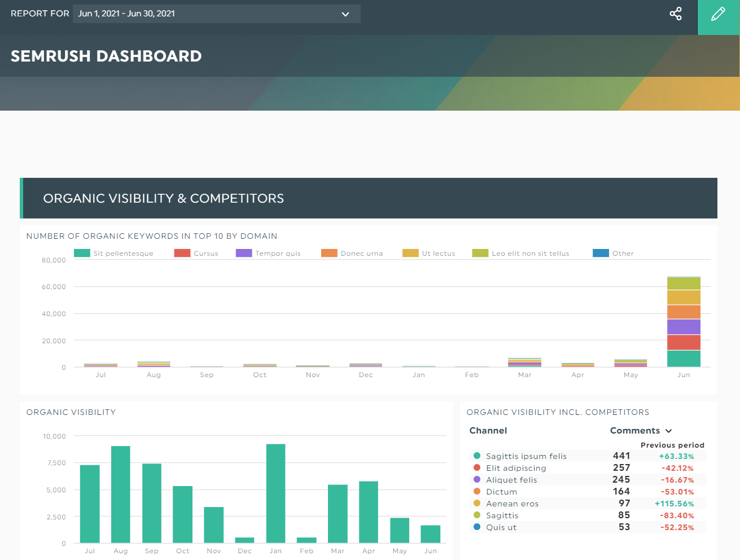
Task: Click the date range chevron arrow
Action: [x=345, y=14]
